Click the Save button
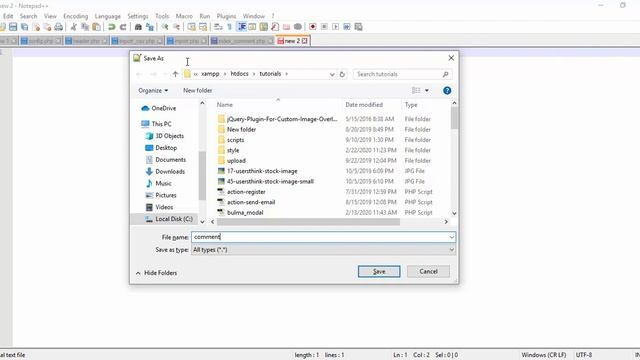 point(379,271)
